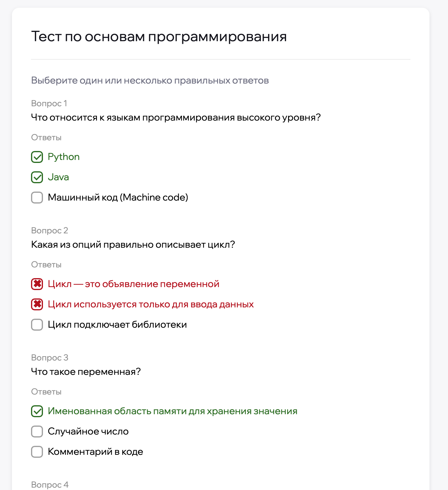
Task: Click the "Вопрос 3" label
Action: click(50, 358)
